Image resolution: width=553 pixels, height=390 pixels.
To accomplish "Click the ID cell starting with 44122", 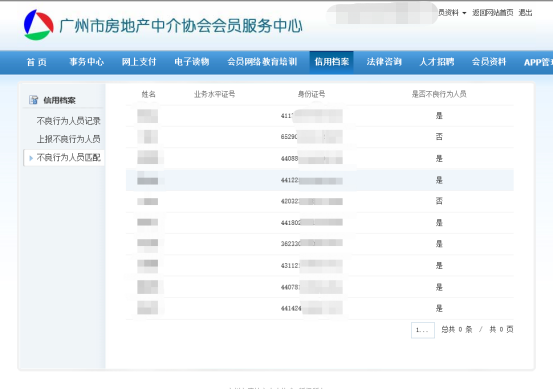I will (311, 180).
